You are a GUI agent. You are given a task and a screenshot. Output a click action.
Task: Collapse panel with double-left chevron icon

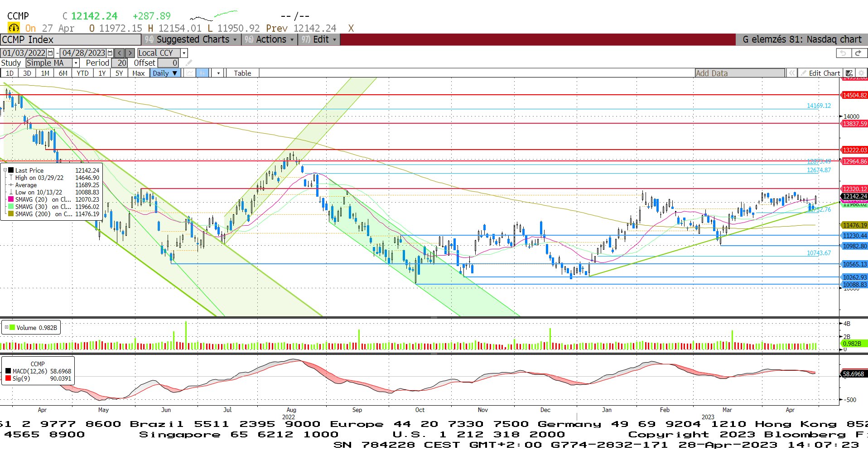(791, 73)
